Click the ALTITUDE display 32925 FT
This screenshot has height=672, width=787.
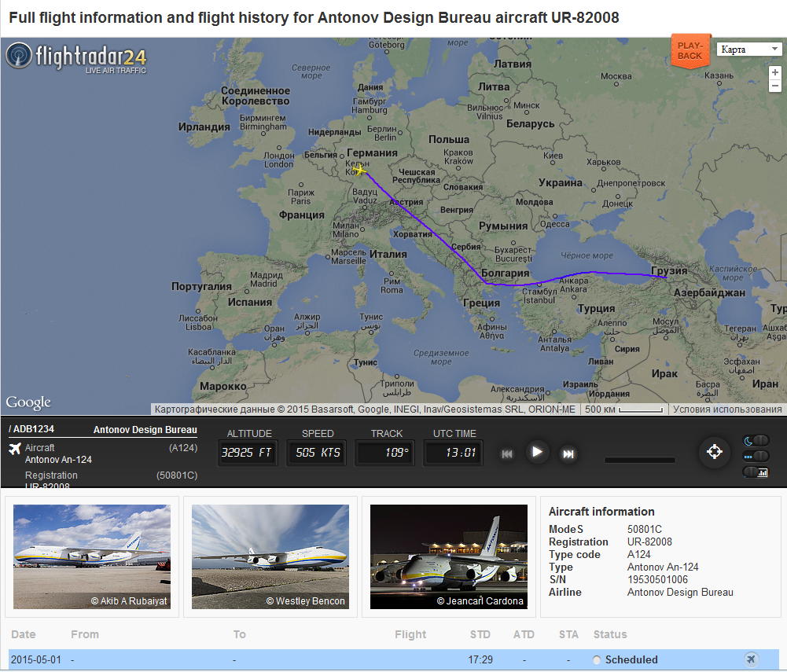[x=246, y=453]
